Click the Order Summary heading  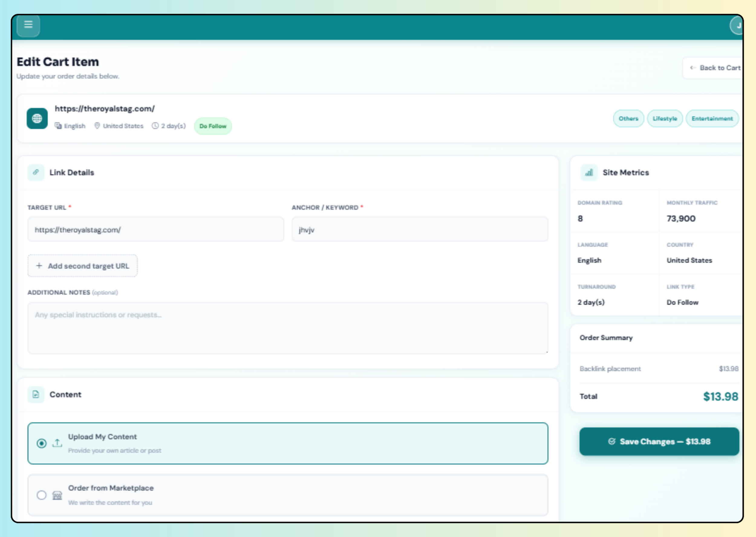tap(606, 338)
